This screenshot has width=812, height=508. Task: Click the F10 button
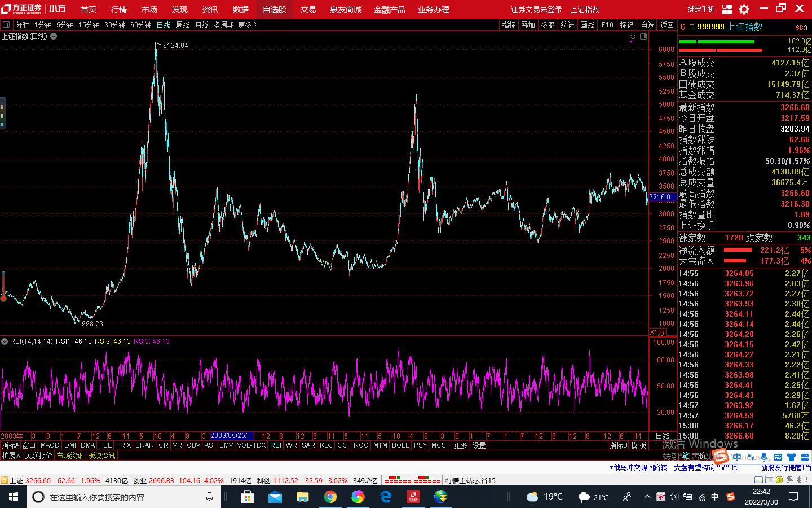tap(607, 25)
